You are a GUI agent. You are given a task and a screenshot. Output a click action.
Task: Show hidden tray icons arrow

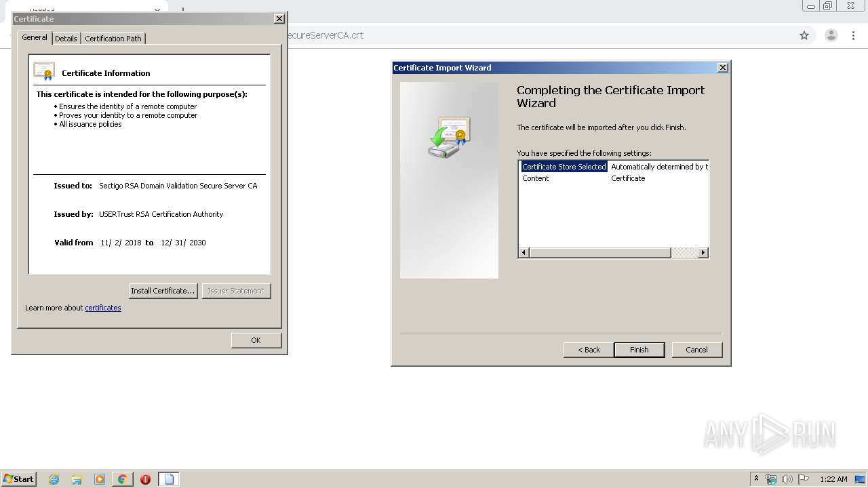[756, 479]
